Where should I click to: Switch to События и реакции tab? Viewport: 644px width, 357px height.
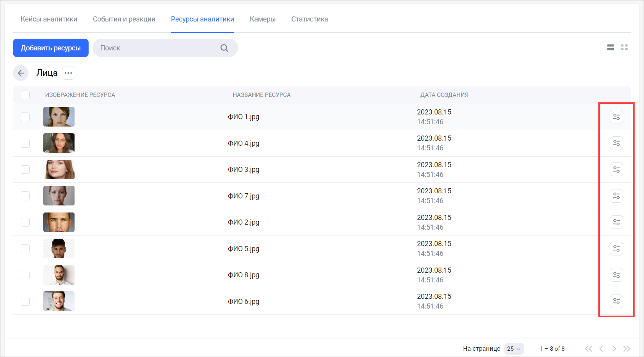(124, 19)
